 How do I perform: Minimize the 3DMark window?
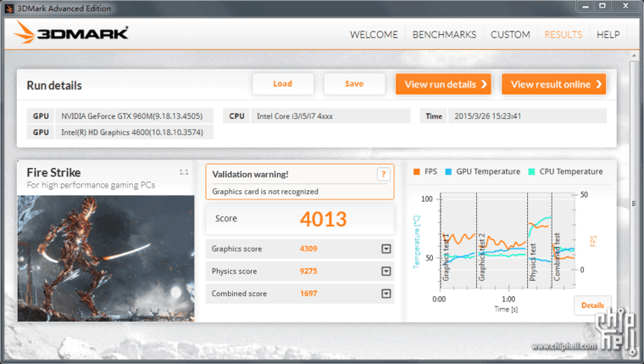[x=586, y=6]
